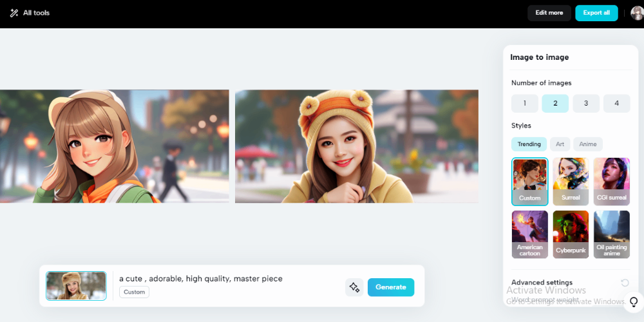Choose the Custom style thumbnail

[x=530, y=182]
